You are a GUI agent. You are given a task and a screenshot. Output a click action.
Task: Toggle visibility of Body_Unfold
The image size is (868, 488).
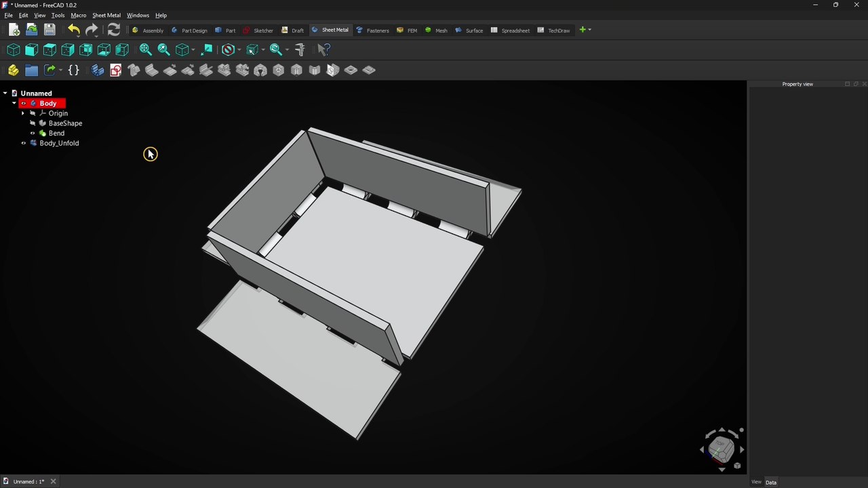(23, 143)
